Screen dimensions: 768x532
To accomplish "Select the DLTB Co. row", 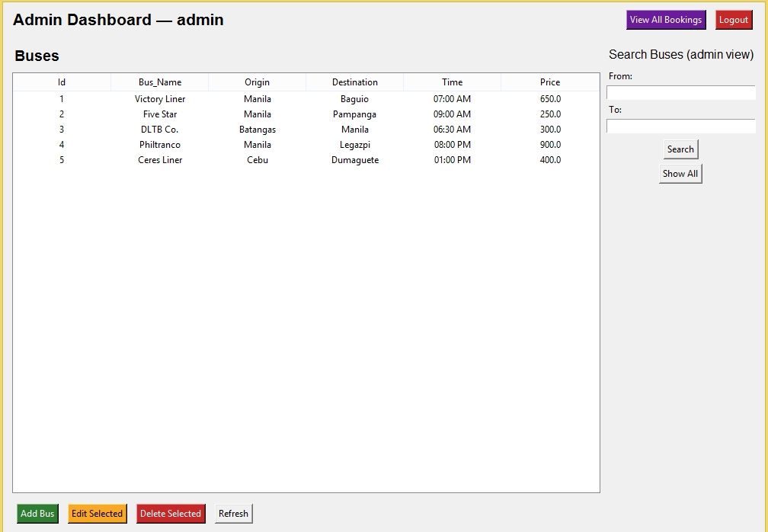I will pos(160,130).
